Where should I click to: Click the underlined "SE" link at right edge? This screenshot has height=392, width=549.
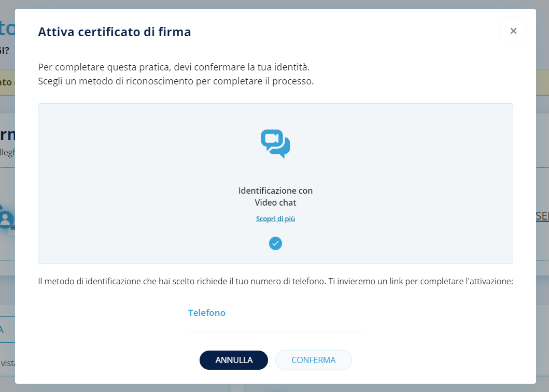point(542,216)
